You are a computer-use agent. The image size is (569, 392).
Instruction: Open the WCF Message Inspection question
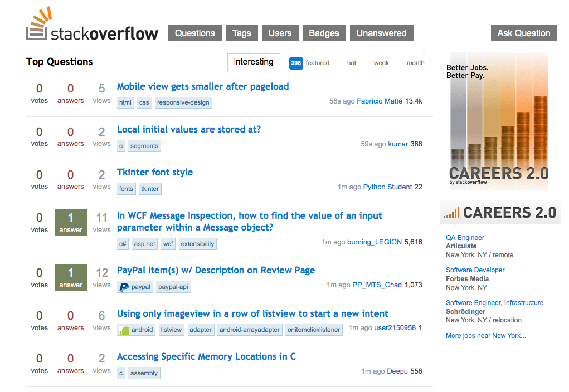(249, 222)
